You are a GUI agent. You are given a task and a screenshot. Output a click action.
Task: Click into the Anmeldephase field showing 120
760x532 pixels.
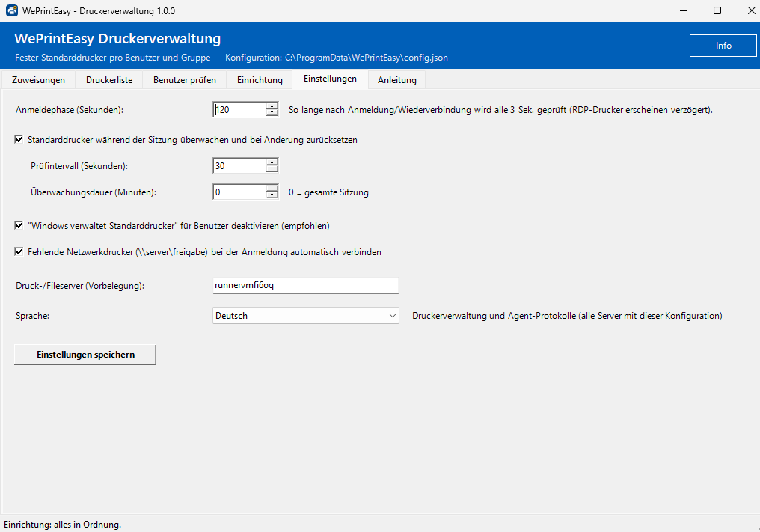(240, 109)
